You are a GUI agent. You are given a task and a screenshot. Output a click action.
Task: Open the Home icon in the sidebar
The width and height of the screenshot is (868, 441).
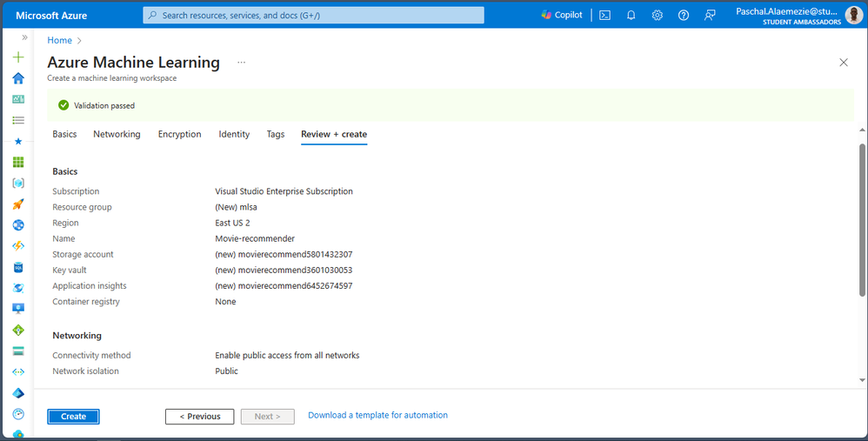(x=18, y=78)
